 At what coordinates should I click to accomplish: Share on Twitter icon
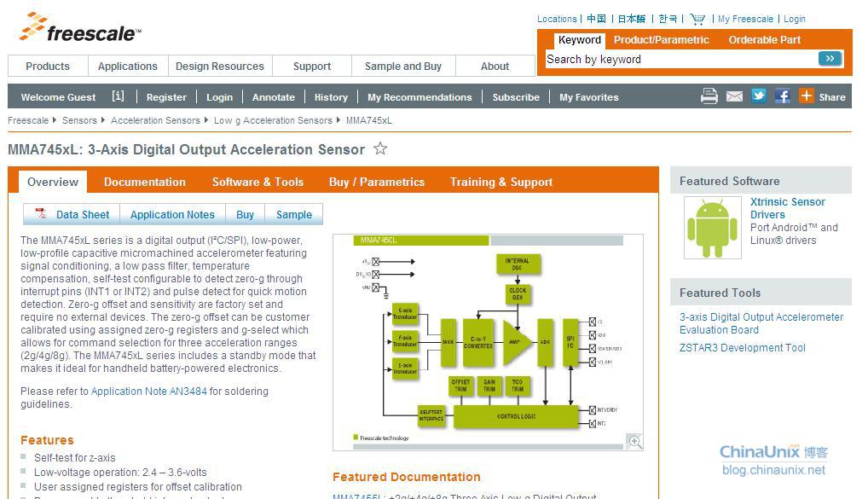(758, 96)
